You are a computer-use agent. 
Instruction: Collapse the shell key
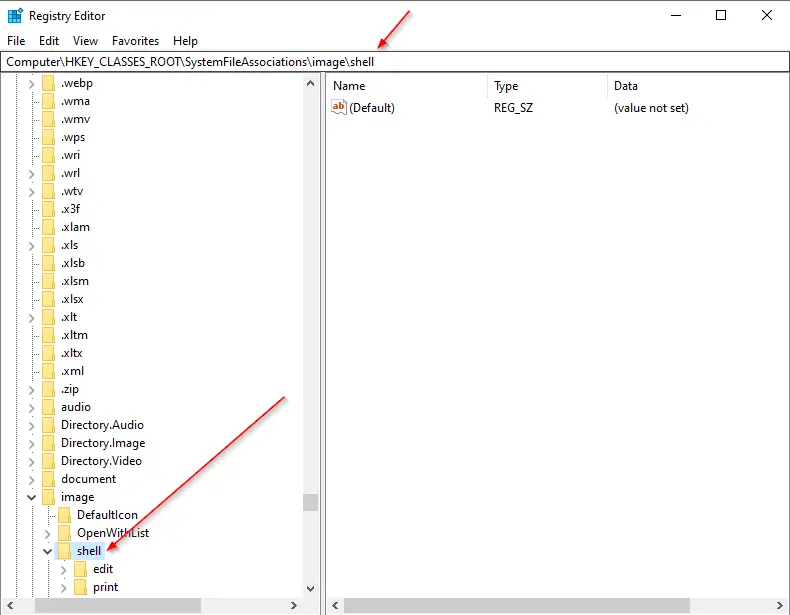(x=47, y=552)
